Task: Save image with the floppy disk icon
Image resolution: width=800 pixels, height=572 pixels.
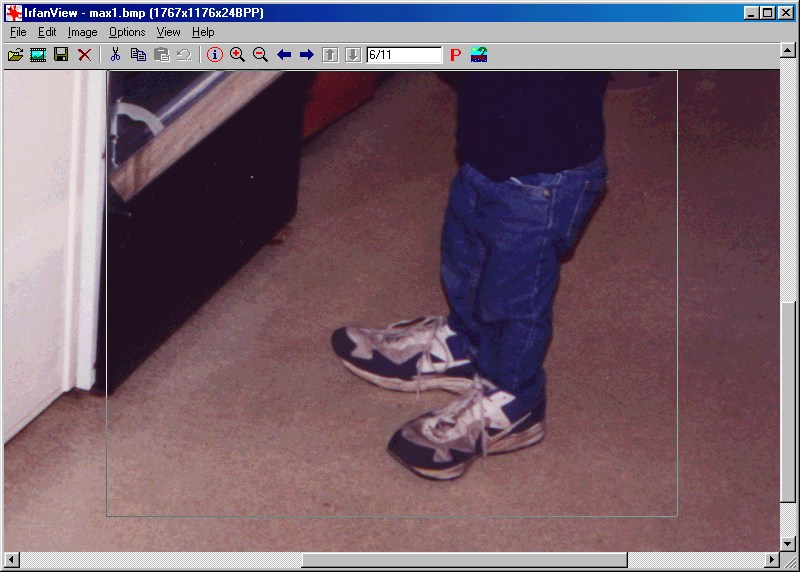Action: point(61,55)
